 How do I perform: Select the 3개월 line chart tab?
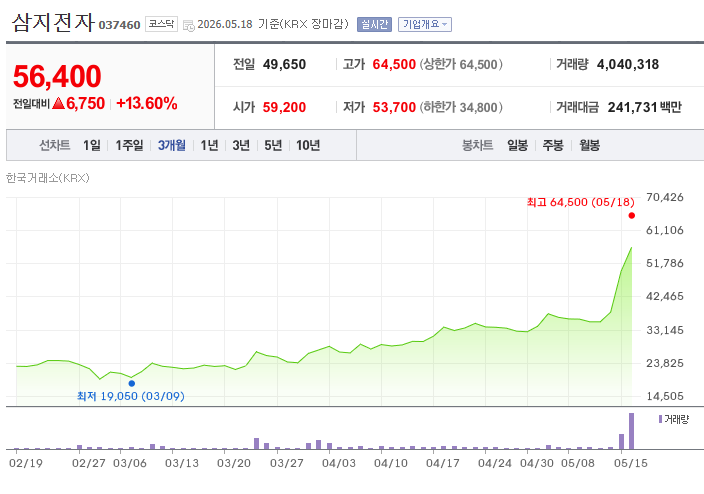[x=172, y=145]
